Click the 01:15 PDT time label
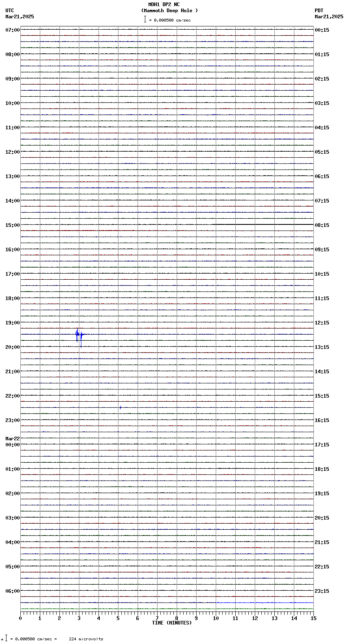Screen dimensions: 346x644 (322, 54)
